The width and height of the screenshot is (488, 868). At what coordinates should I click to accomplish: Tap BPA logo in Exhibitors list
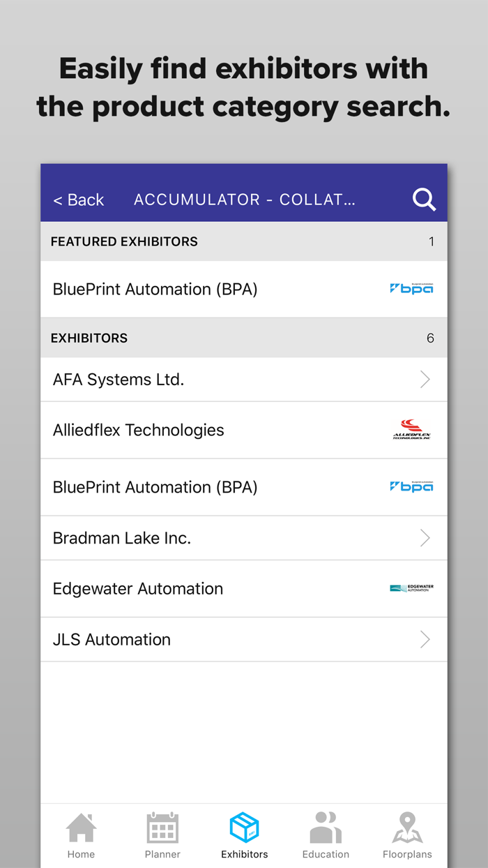pos(411,486)
